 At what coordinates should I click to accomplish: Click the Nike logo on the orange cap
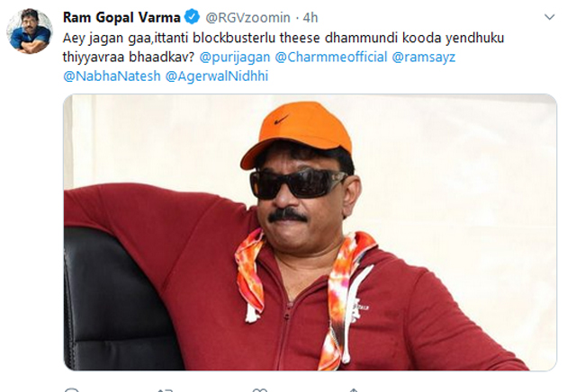[282, 120]
